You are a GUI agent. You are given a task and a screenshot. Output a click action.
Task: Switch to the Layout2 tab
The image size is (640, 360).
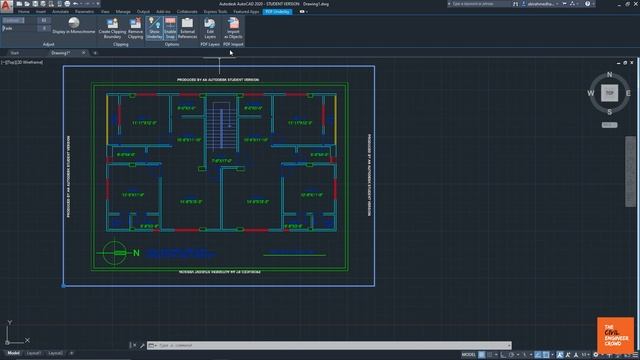click(56, 353)
